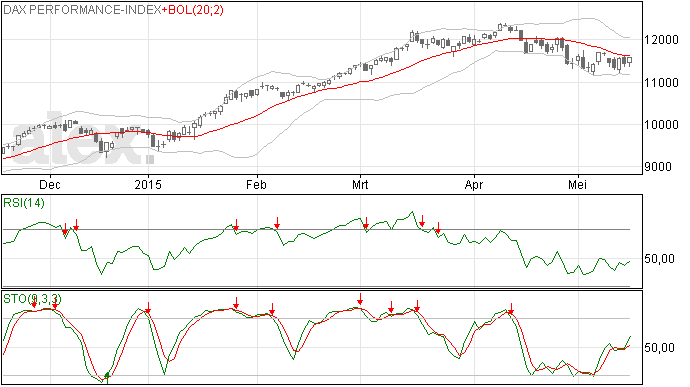This screenshot has width=690, height=387.
Task: Click the 2015 label on time axis
Action: [148, 184]
